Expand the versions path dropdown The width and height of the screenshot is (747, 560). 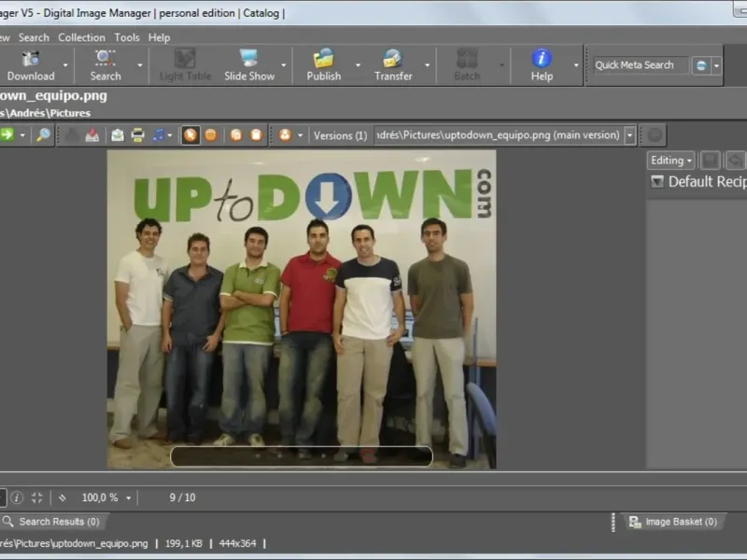click(629, 135)
